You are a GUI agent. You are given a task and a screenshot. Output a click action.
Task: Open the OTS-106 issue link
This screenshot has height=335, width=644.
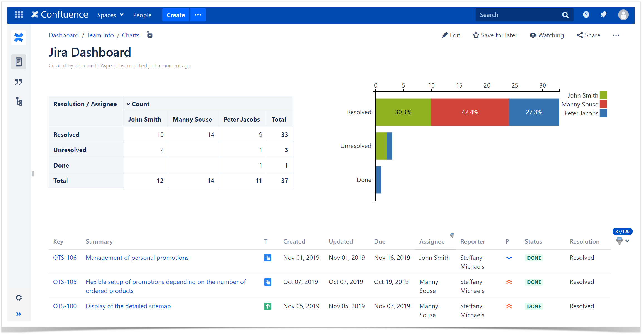65,258
